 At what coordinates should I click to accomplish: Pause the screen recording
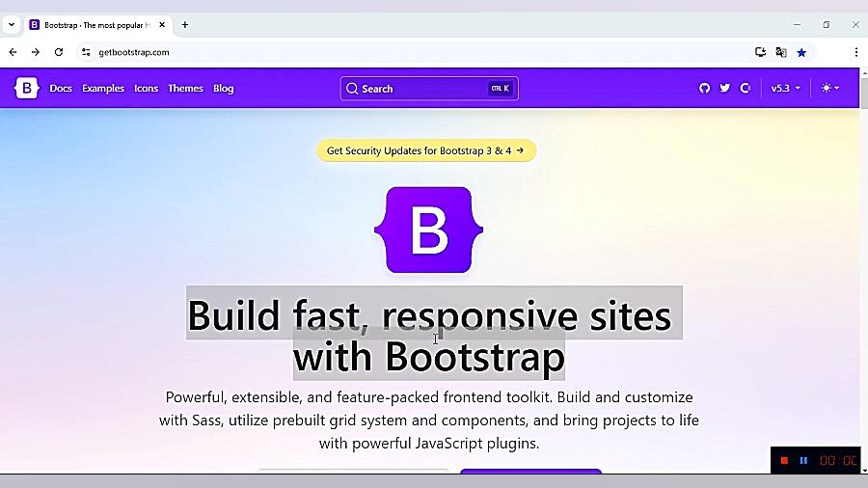pyautogui.click(x=803, y=460)
